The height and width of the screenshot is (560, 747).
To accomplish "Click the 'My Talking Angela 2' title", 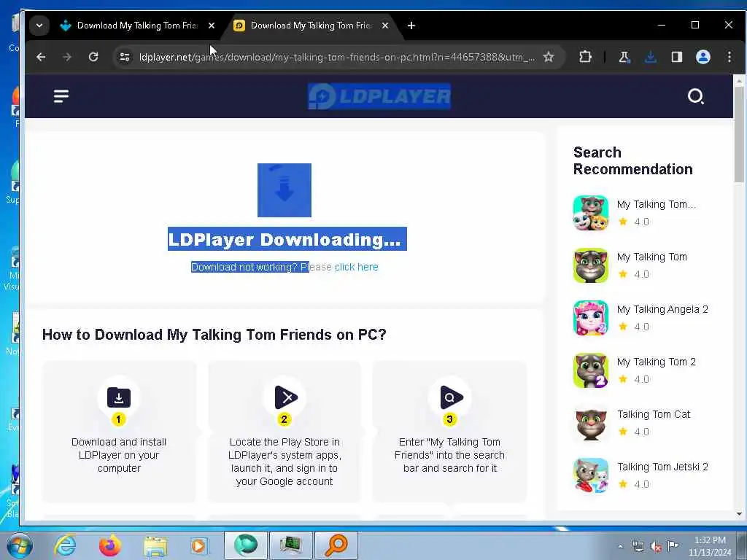I will (662, 309).
